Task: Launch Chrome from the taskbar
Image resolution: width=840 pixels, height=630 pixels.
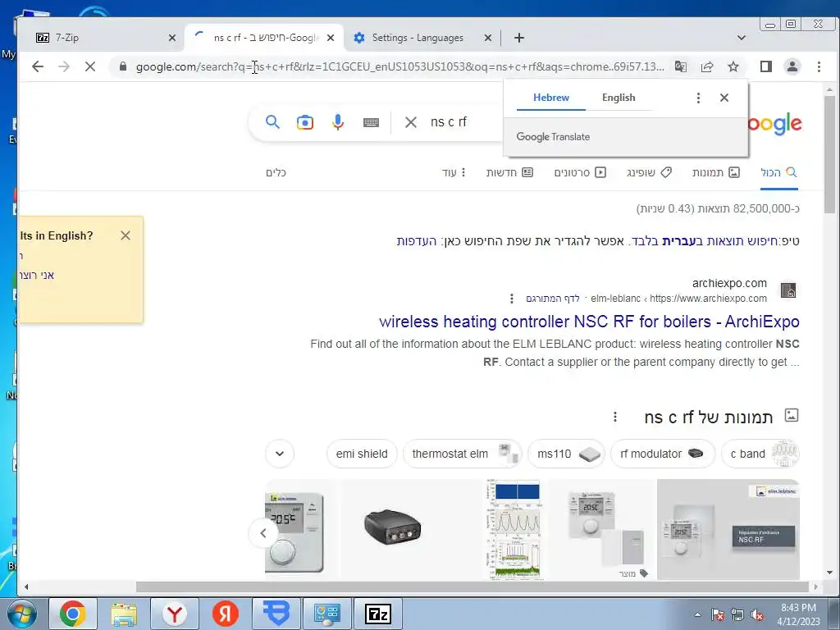Action: point(73,614)
